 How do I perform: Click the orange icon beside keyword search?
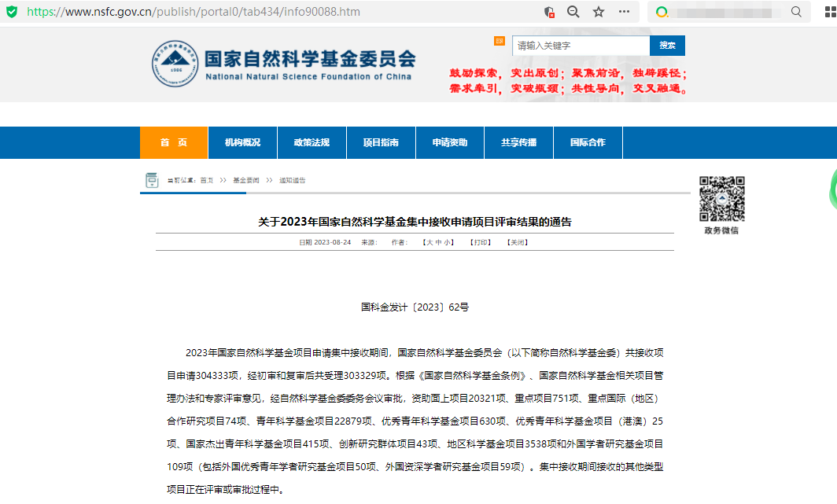point(499,41)
